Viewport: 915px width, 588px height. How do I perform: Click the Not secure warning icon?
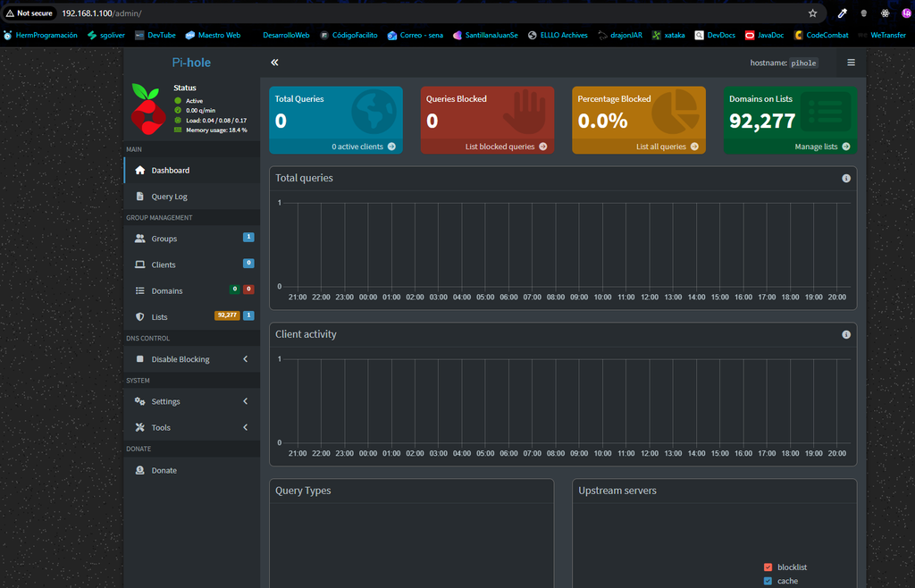pos(10,13)
